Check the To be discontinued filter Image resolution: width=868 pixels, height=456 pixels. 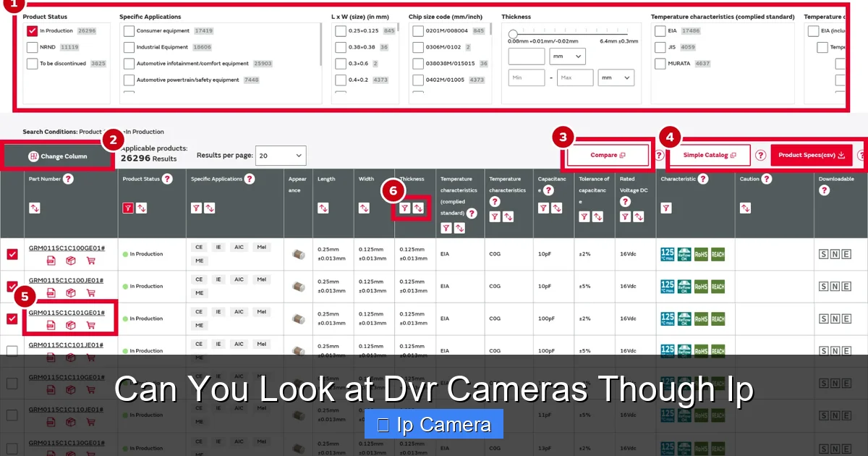click(33, 64)
